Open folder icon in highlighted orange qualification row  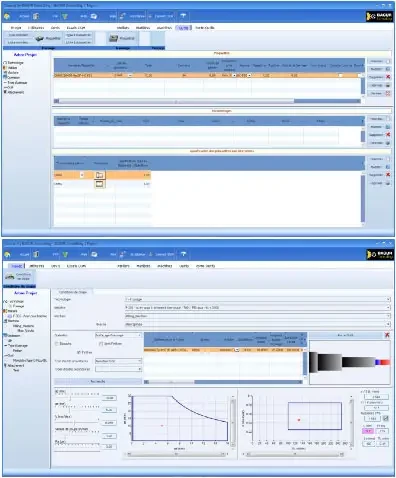click(x=99, y=175)
